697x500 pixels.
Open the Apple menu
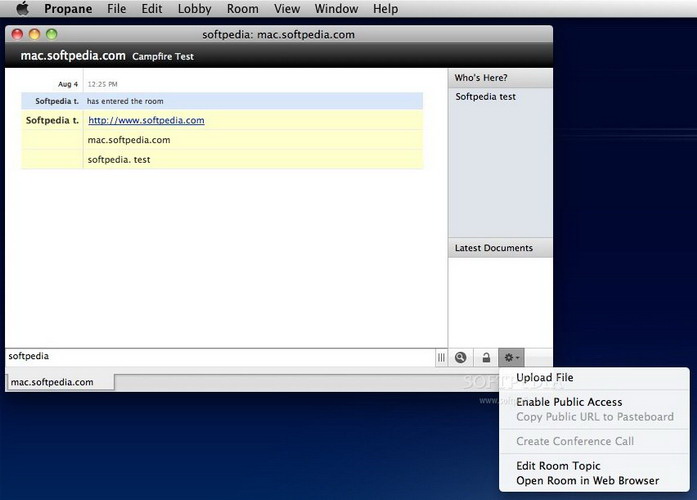pos(23,8)
